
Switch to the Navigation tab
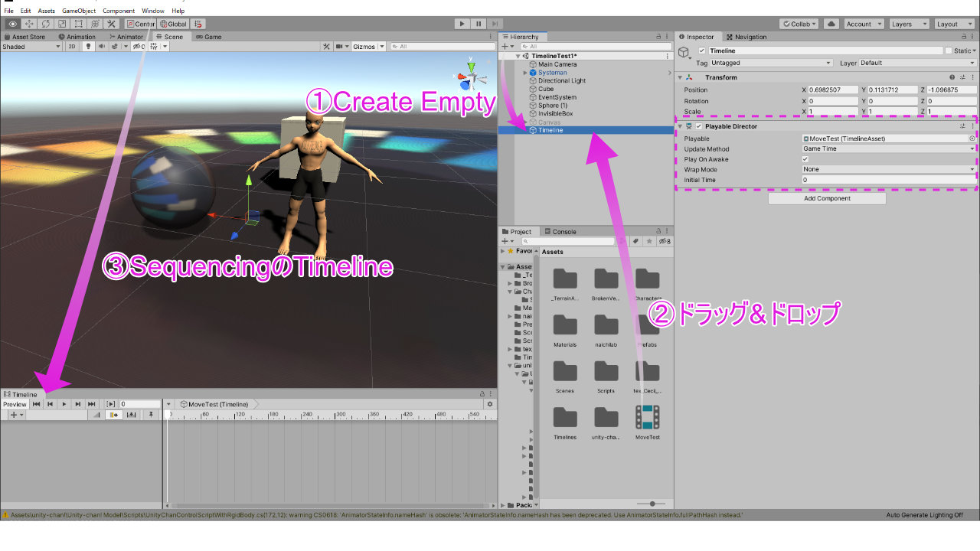[746, 37]
